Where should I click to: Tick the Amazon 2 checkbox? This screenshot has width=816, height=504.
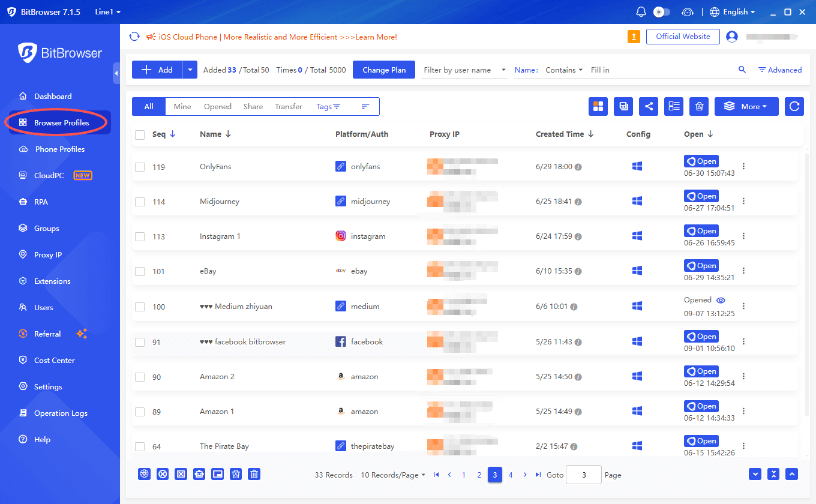(x=140, y=377)
